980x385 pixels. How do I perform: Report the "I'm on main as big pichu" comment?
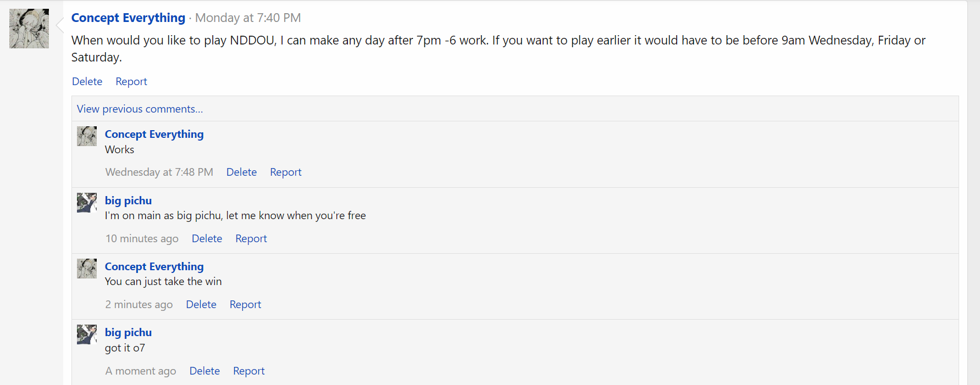[x=251, y=238]
